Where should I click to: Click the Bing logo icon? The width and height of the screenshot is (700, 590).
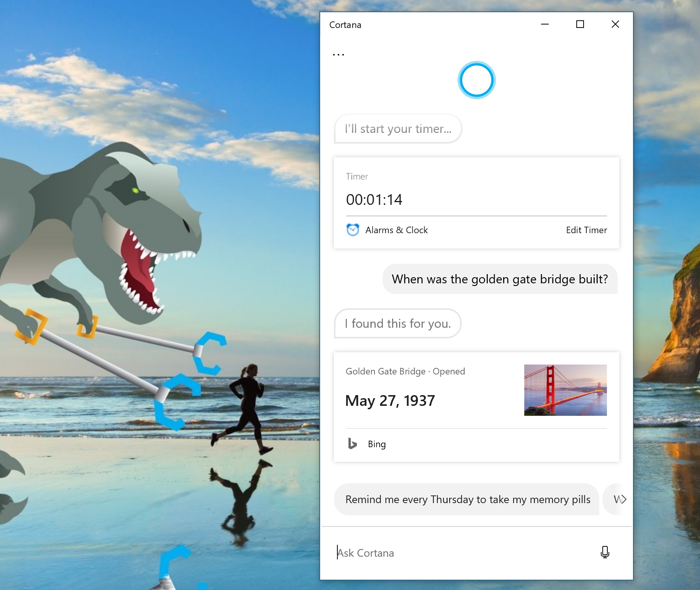point(352,444)
